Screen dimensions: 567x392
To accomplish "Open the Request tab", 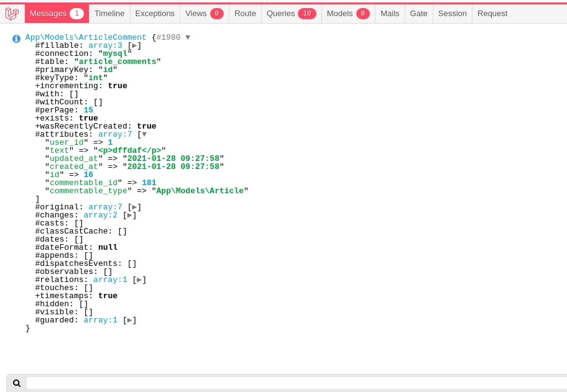I will point(492,14).
